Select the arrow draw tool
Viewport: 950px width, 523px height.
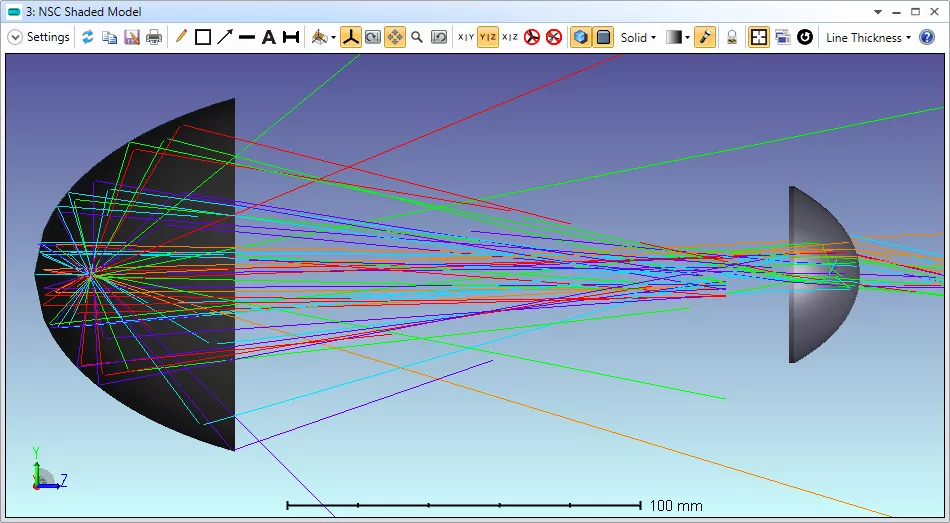[225, 37]
